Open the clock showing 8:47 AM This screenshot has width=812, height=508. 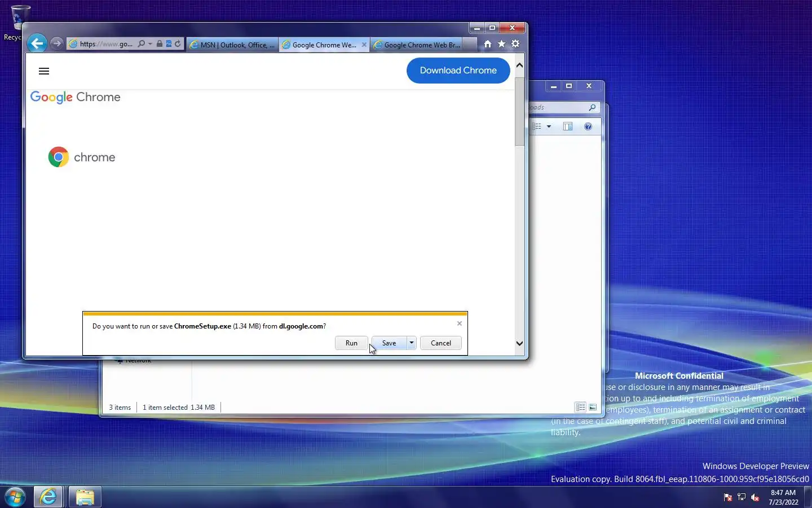pos(783,497)
